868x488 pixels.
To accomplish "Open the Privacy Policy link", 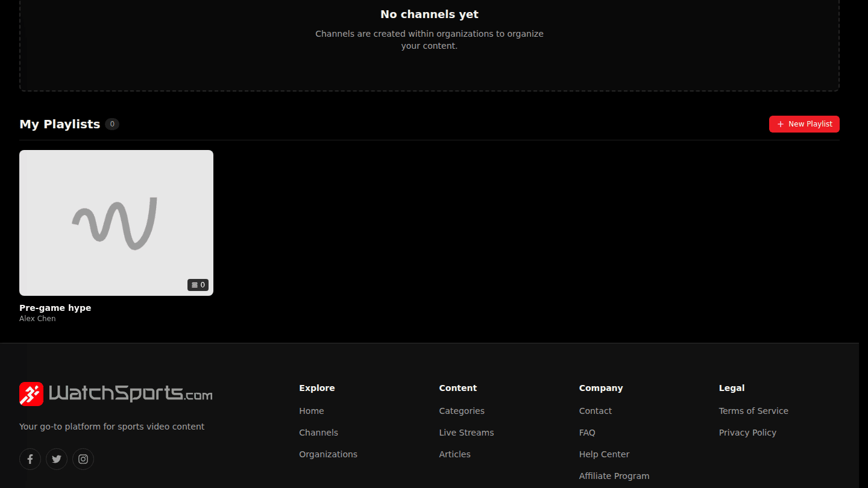I will coord(747,433).
